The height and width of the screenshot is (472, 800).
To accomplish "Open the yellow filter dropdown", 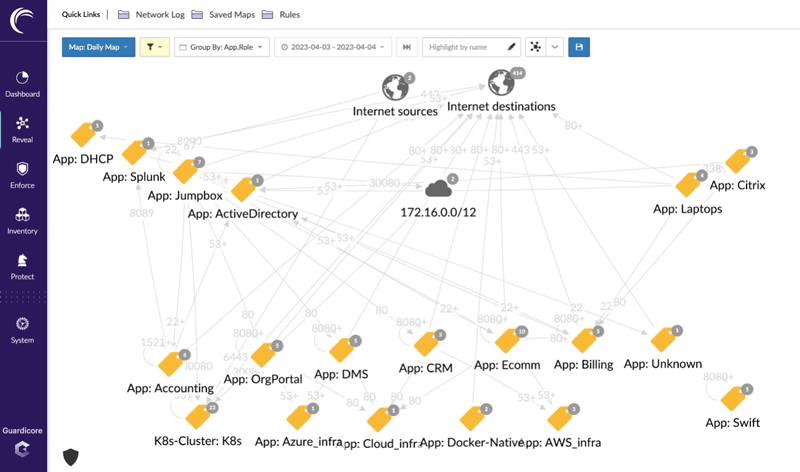I will 155,47.
